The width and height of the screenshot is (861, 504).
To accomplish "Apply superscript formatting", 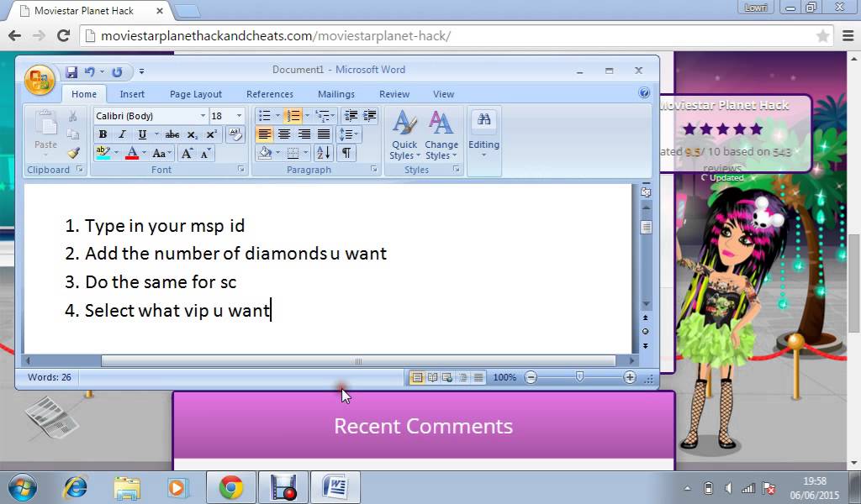I will pyautogui.click(x=211, y=134).
